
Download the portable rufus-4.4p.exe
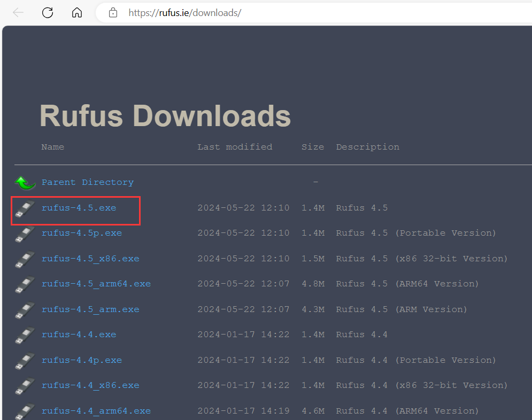(x=82, y=360)
